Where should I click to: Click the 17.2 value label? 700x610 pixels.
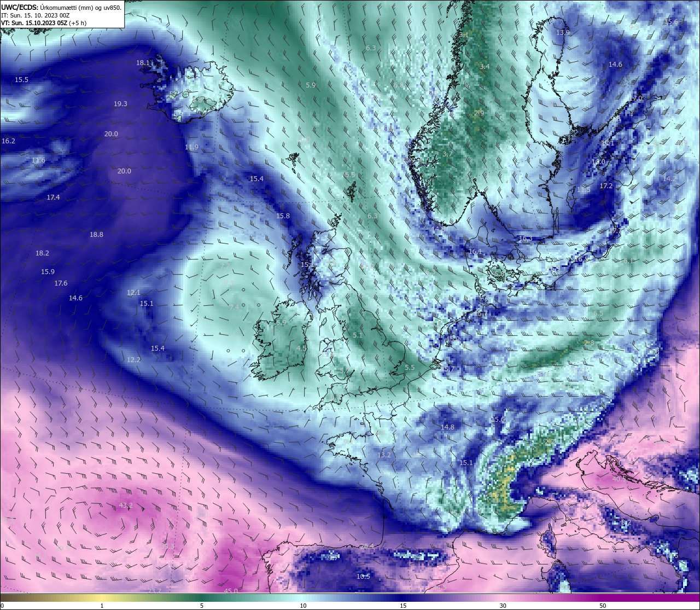(606, 187)
